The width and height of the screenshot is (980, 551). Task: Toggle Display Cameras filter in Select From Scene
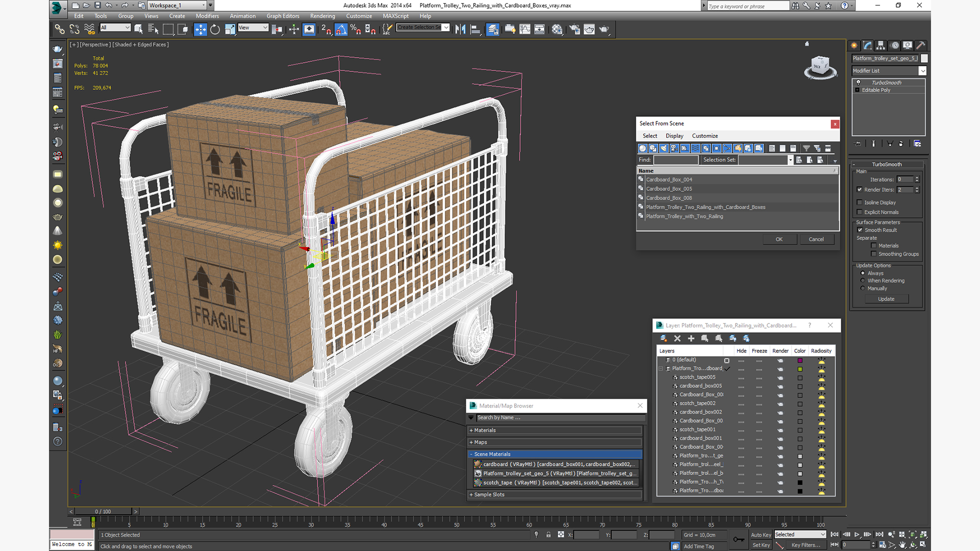674,148
